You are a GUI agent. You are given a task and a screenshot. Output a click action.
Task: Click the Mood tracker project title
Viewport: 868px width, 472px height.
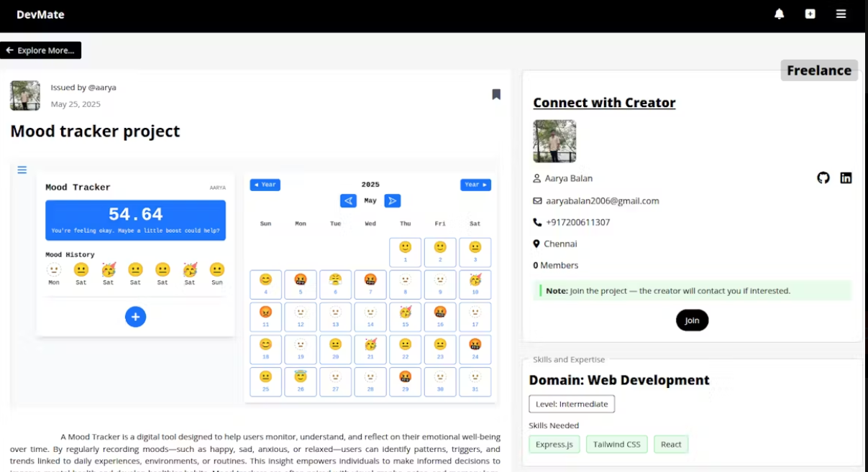(x=95, y=131)
